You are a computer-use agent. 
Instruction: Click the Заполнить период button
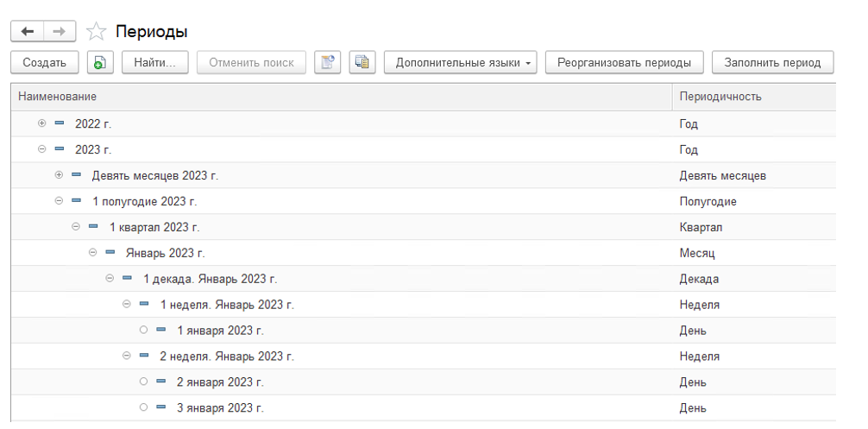pos(772,62)
